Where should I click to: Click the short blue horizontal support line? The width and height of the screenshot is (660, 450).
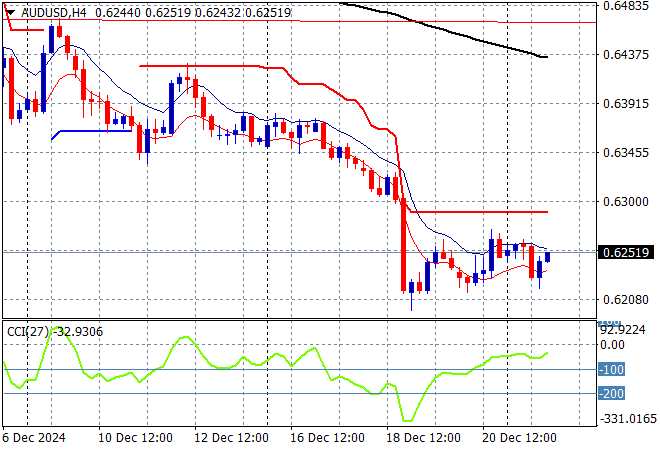[92, 132]
